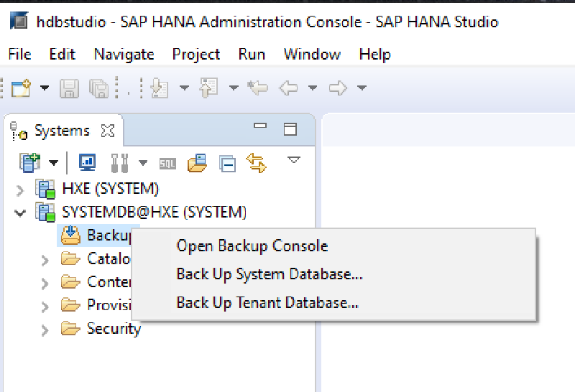
Task: Open the Previous Annotation dropdown arrow
Action: tap(234, 88)
